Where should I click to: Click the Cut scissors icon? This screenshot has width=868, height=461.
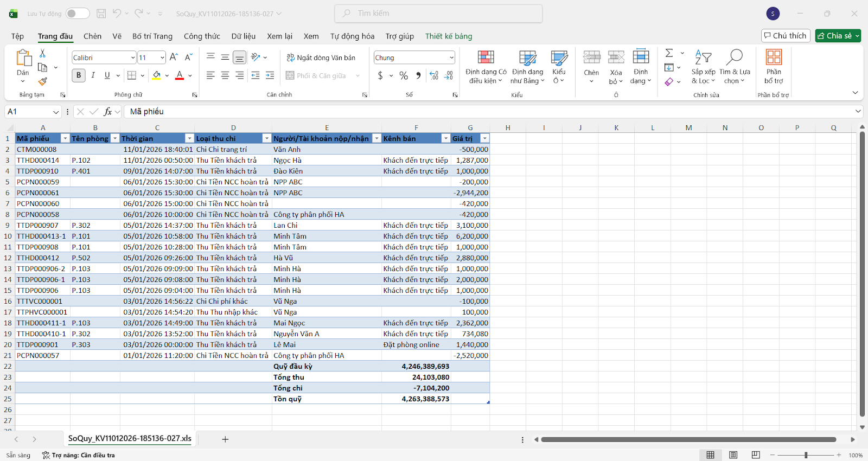[42, 53]
